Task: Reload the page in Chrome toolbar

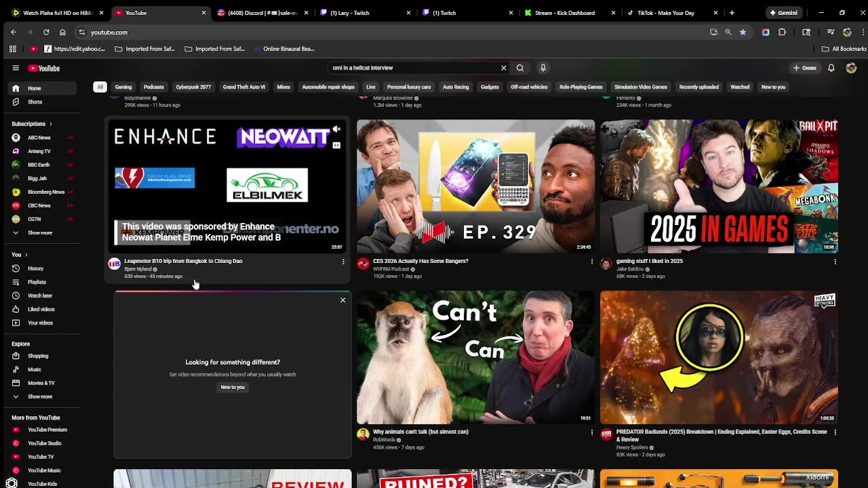Action: point(46,32)
